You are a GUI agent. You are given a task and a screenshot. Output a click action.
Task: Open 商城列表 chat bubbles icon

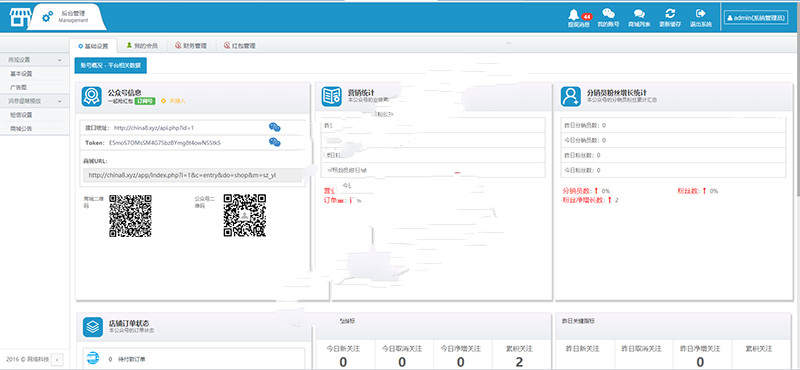639,18
